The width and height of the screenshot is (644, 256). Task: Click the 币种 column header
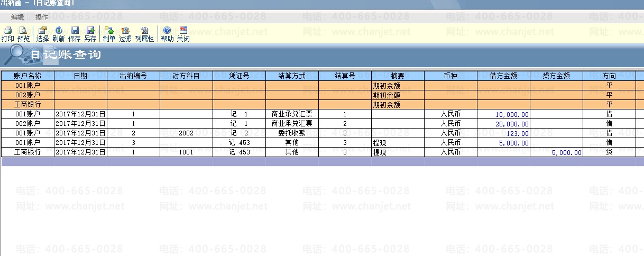pyautogui.click(x=450, y=76)
